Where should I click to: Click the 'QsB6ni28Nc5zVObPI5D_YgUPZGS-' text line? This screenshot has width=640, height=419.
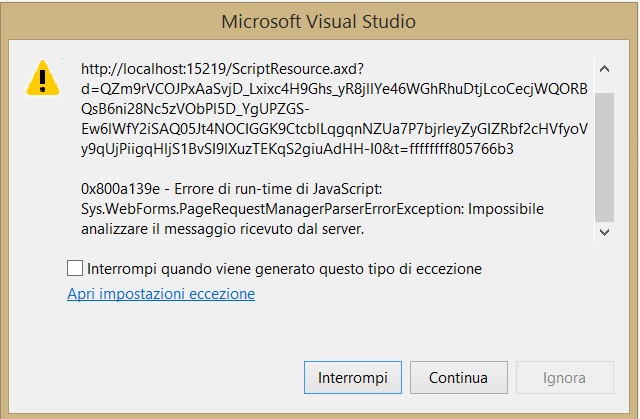tap(196, 109)
